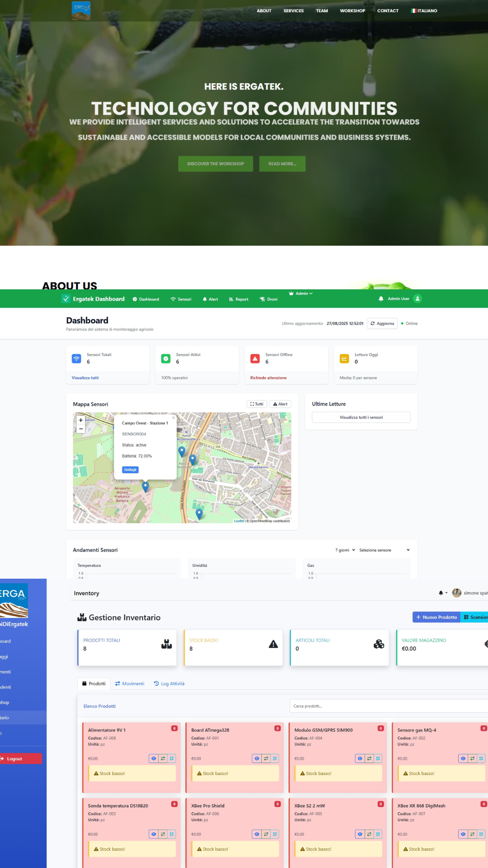Click the warning triangle on Stock Basso card
This screenshot has width=488, height=868.
tap(273, 644)
